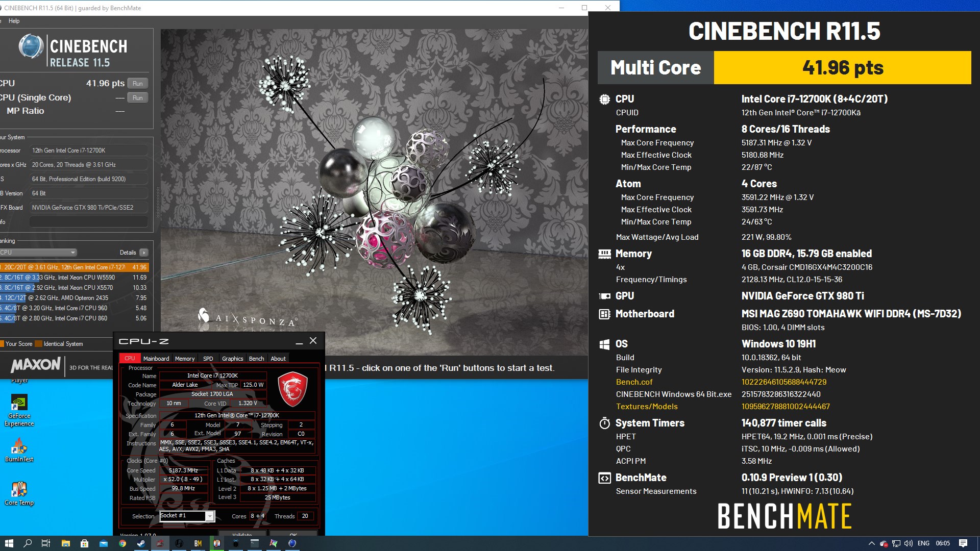Switch to Mainboard tab in CPU-Z

(x=156, y=358)
